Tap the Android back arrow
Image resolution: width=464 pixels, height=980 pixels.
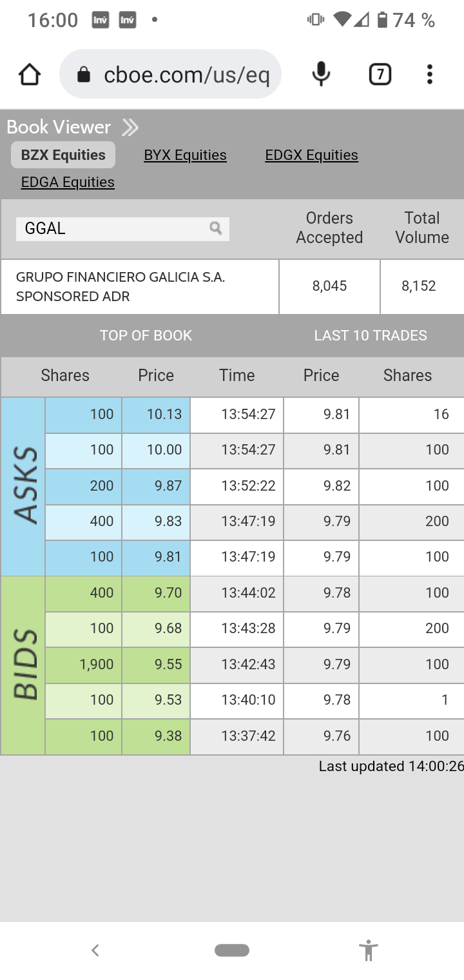tap(95, 950)
